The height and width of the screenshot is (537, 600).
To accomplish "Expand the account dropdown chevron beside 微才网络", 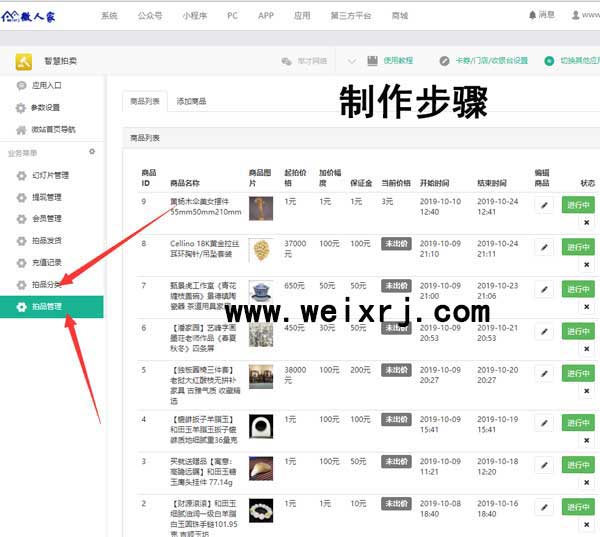I will point(352,61).
